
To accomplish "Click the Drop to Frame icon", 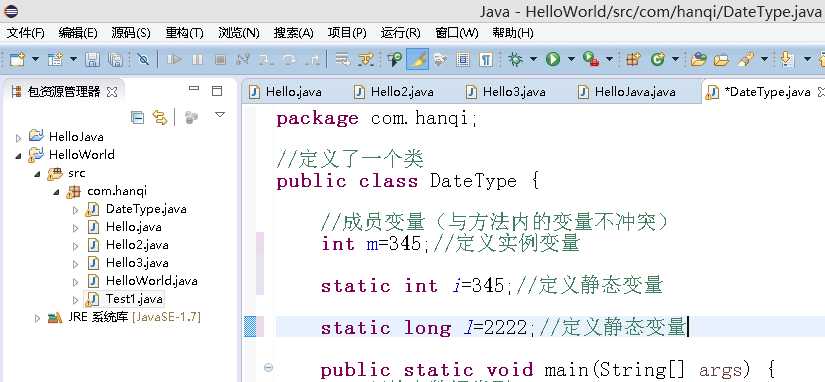I will (343, 59).
